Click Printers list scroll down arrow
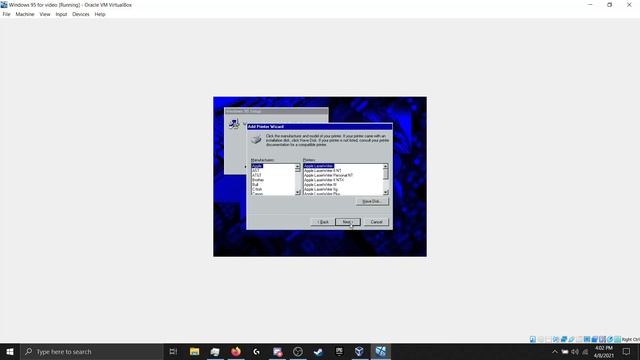This screenshot has height=360, width=640. pyautogui.click(x=385, y=192)
